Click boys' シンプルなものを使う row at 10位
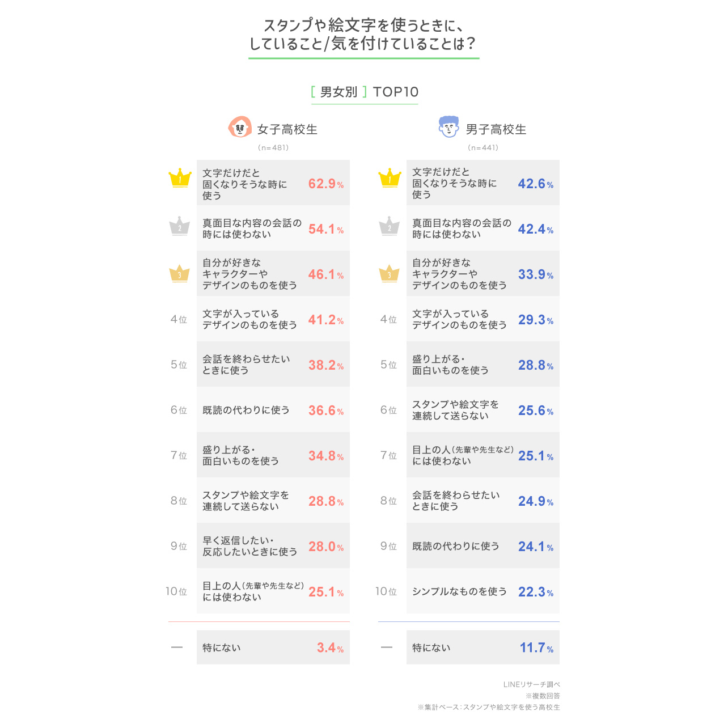 pos(483,591)
